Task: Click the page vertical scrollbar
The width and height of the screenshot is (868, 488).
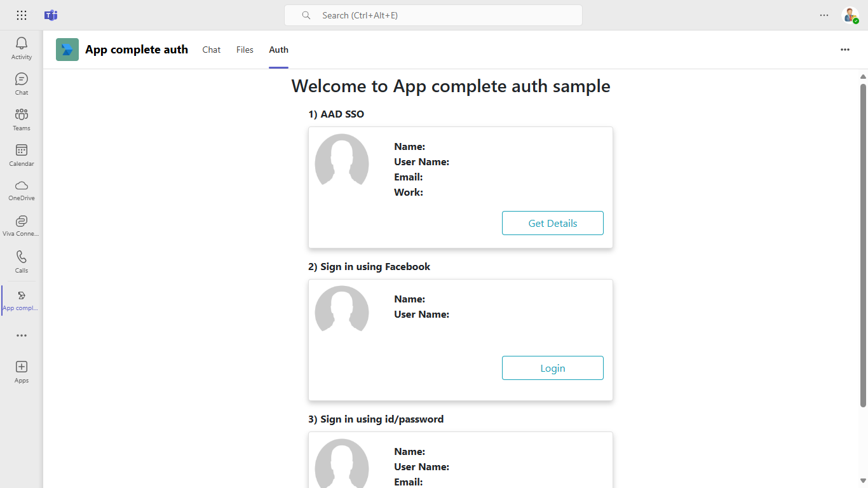Action: [x=863, y=245]
